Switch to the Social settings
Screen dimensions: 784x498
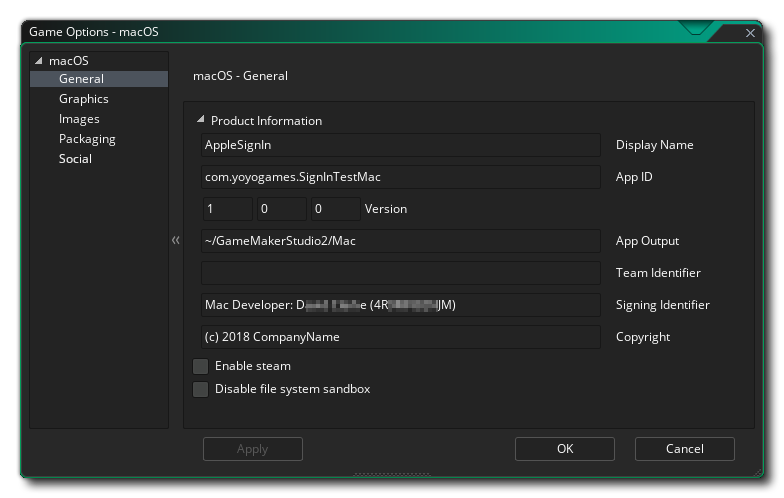coord(75,159)
